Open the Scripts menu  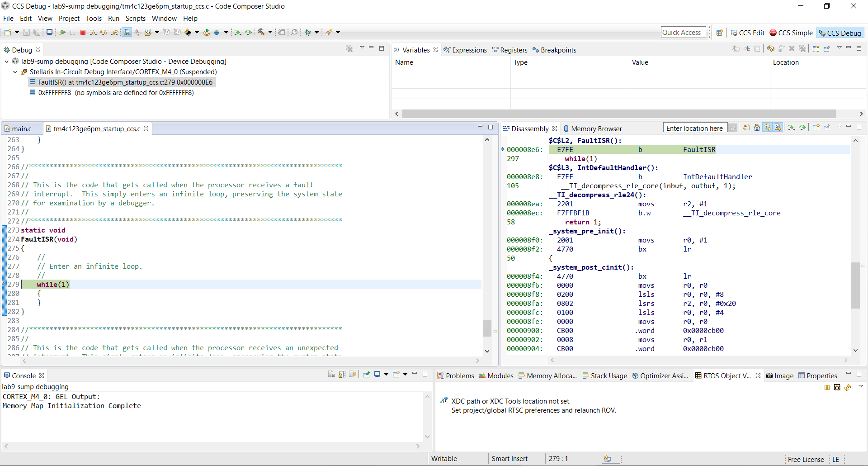[x=135, y=19]
